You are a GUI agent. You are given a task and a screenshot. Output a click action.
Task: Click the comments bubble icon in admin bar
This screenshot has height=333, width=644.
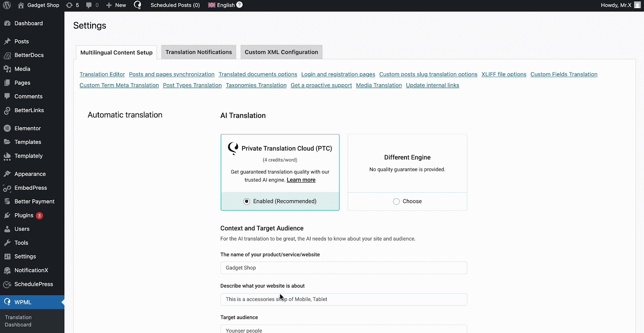tap(89, 5)
